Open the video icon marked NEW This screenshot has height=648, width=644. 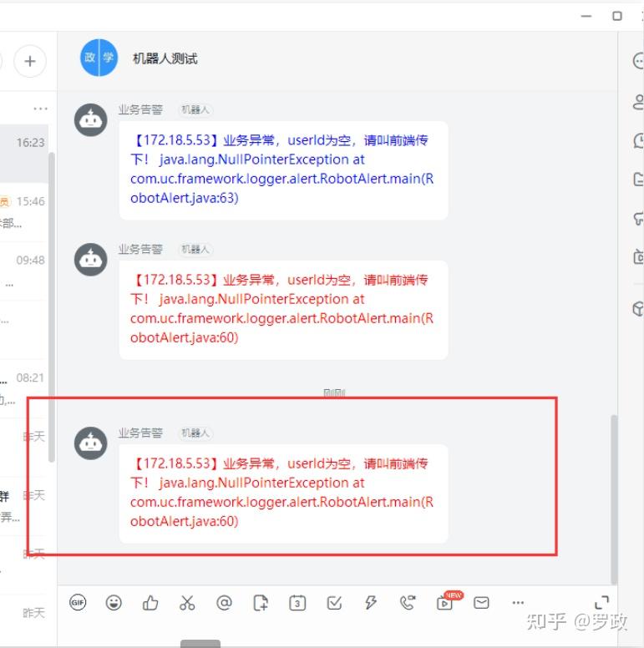(444, 603)
